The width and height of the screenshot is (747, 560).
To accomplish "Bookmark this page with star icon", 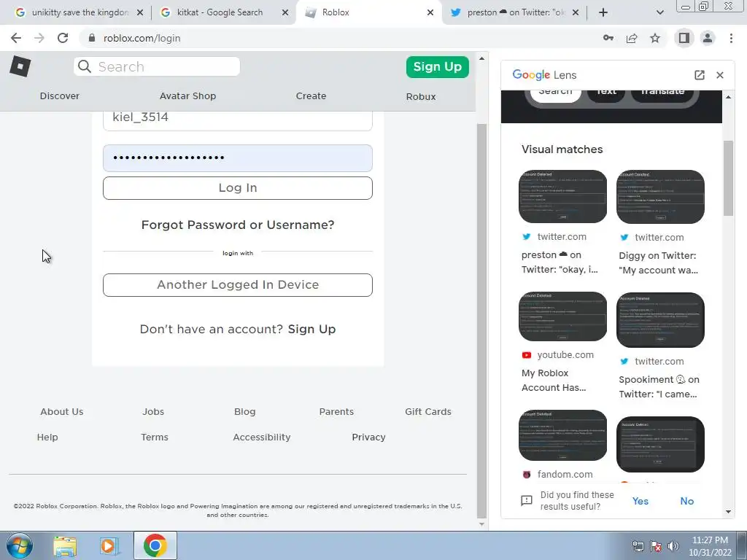I will [x=655, y=38].
